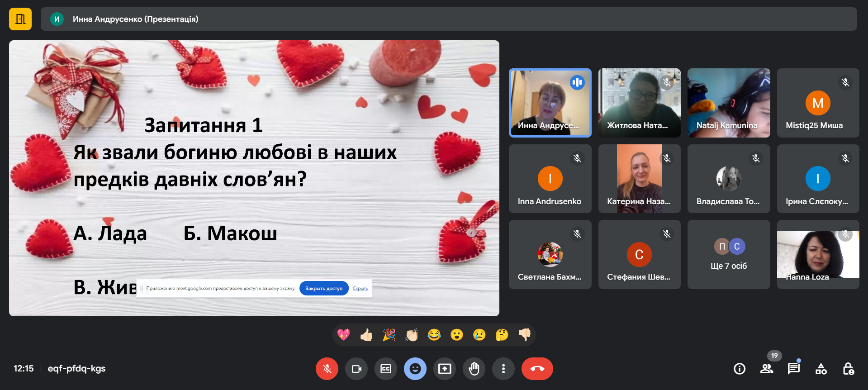The image size is (868, 390).
Task: Turn on closed captions
Action: point(386,369)
